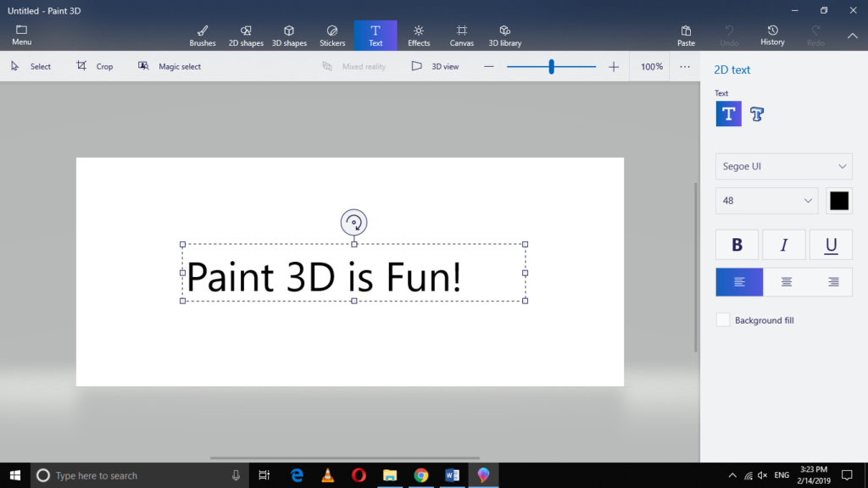Screen dimensions: 868x488
Task: Click the text box rotation handle
Action: pyautogui.click(x=353, y=223)
